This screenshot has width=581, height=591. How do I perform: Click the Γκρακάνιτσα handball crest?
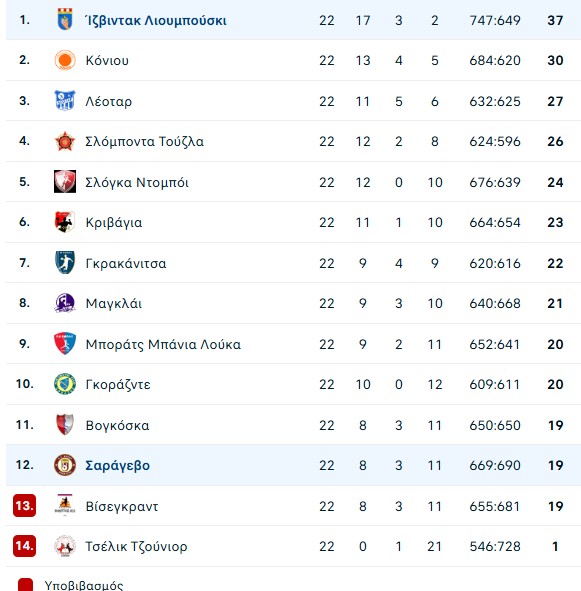coord(65,263)
